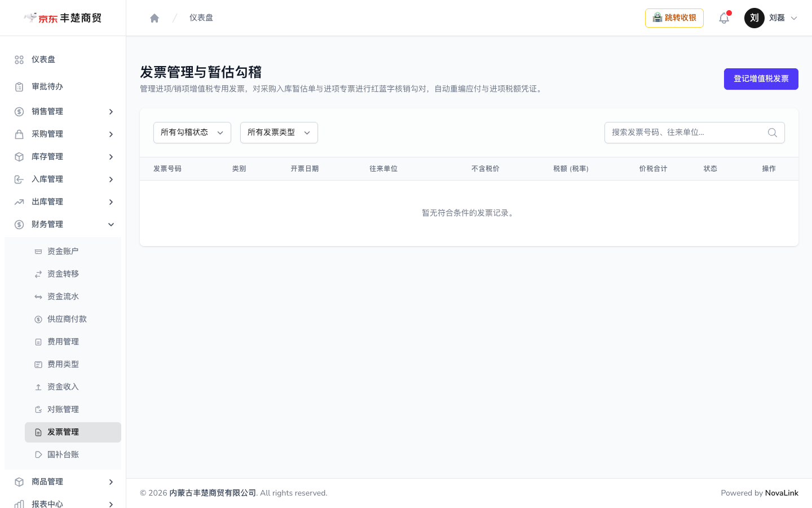Click the 资金流水 arrows icon
Screen dimensions: 812x508
click(38, 297)
